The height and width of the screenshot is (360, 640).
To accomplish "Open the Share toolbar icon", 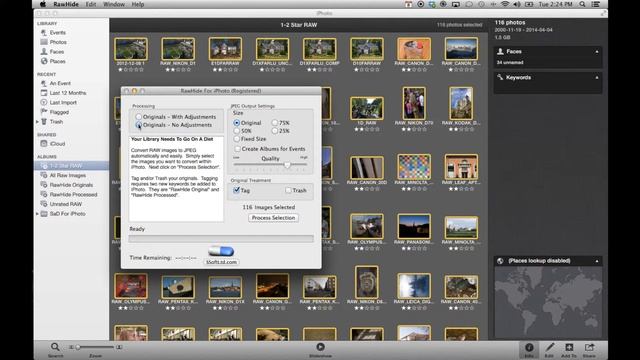I will 589,347.
